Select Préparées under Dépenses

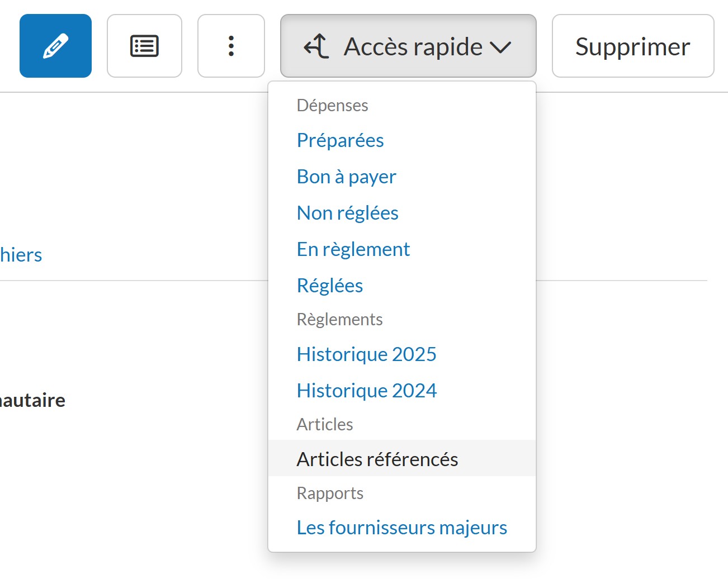coord(340,140)
